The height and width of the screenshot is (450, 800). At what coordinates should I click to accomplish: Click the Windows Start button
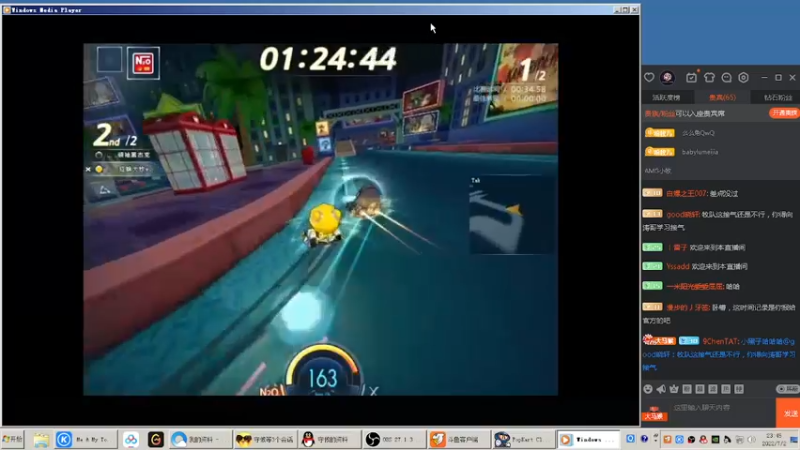12,439
